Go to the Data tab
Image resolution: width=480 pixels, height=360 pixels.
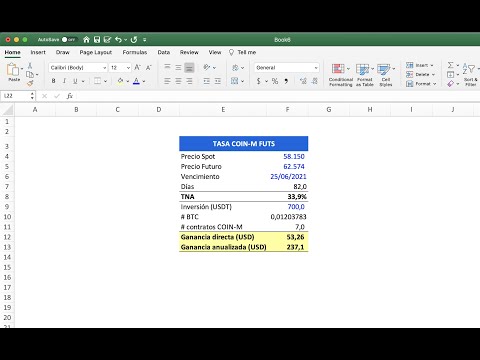164,52
